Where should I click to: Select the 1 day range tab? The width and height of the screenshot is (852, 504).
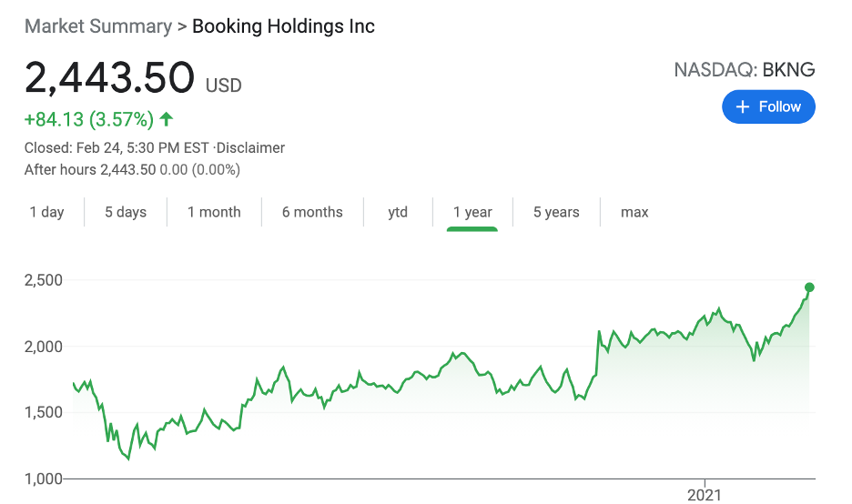tap(46, 212)
